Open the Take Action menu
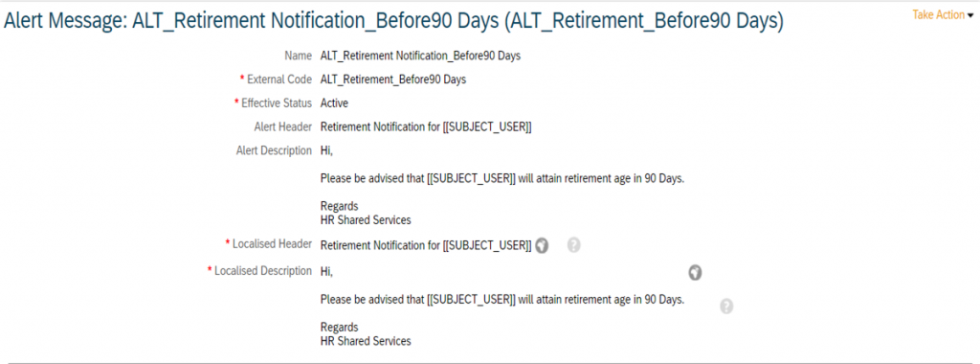 943,15
